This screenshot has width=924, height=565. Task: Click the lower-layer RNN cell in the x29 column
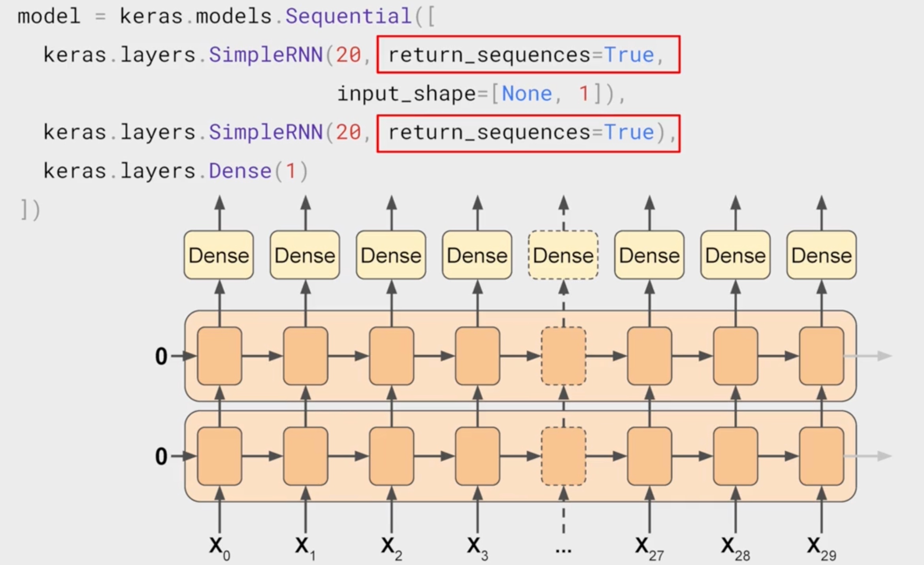pyautogui.click(x=822, y=456)
